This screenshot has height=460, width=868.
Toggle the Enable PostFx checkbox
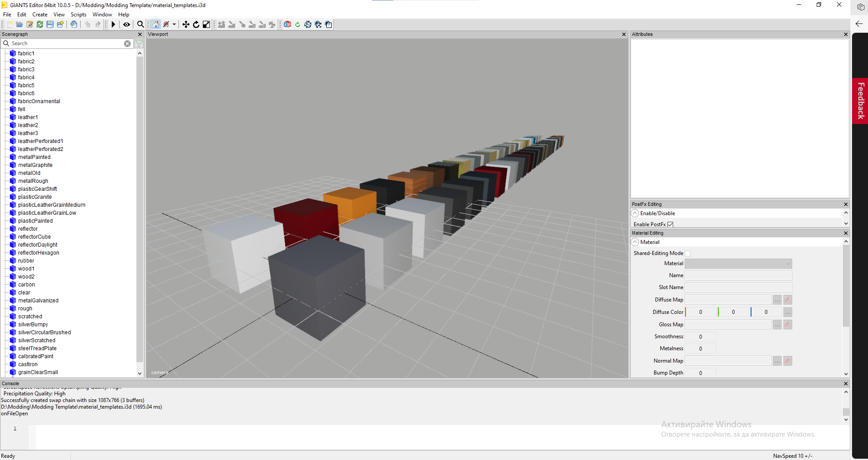(x=670, y=224)
